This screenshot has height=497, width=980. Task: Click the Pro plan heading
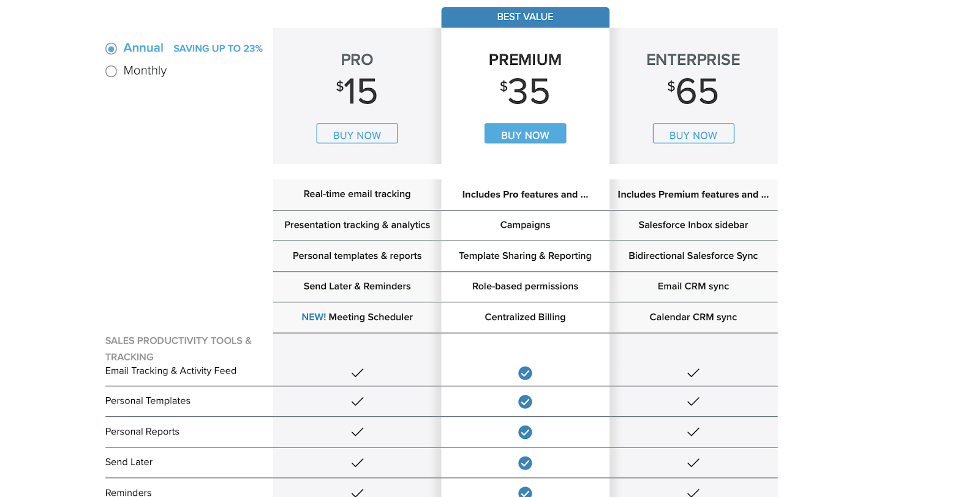click(x=357, y=60)
